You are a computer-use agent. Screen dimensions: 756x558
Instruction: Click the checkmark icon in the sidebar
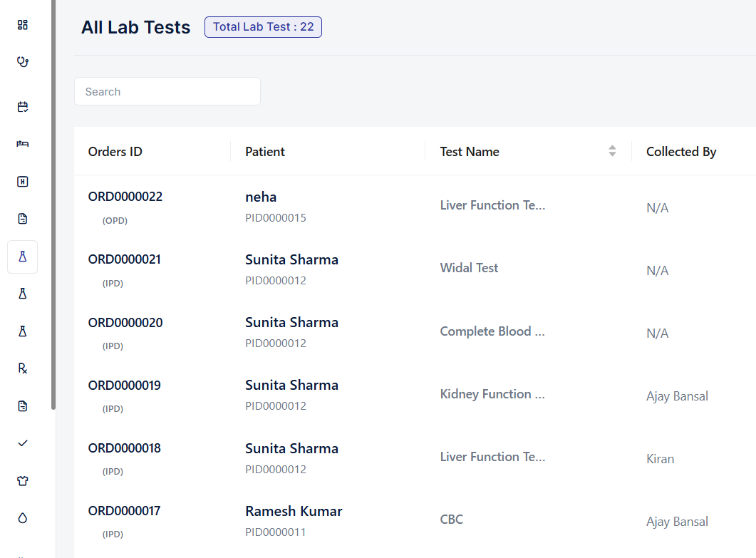coord(22,443)
